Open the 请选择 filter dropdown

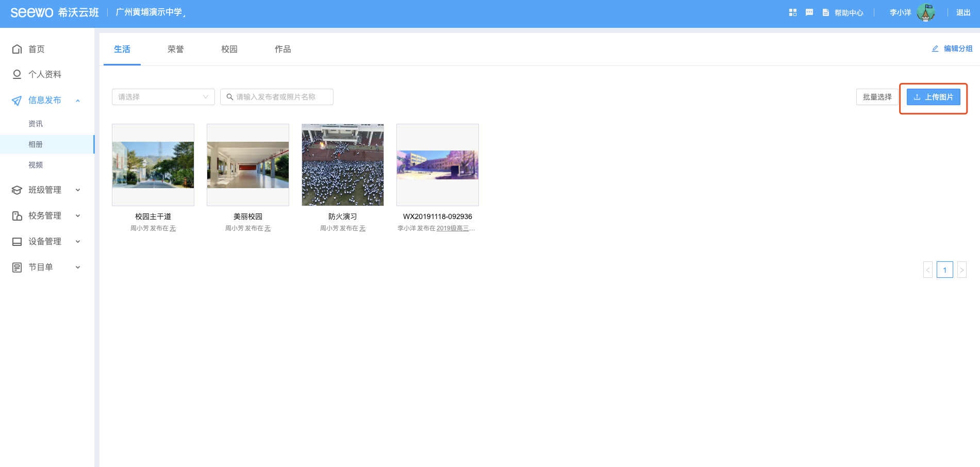click(x=163, y=97)
